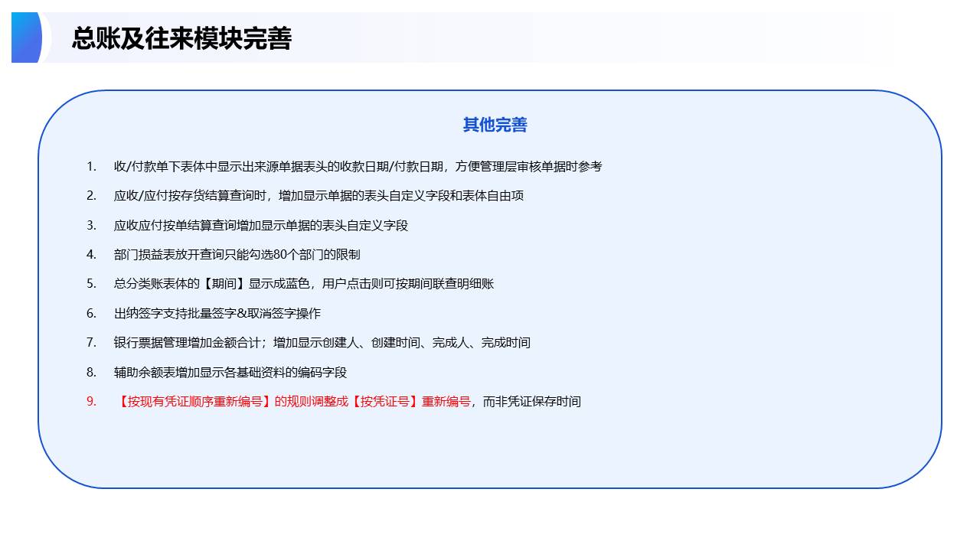The width and height of the screenshot is (980, 551).
Task: Click the 总分类账表体 list item text
Action: [304, 284]
